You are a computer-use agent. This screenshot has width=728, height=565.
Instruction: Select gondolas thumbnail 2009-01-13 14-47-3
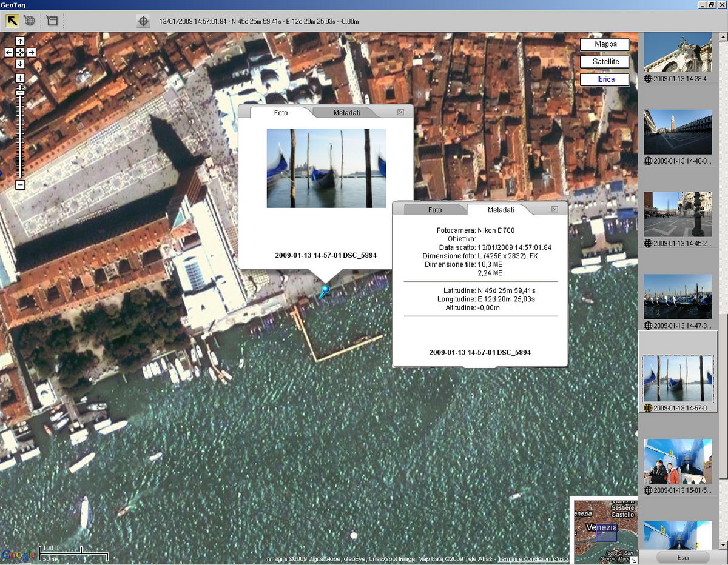678,296
